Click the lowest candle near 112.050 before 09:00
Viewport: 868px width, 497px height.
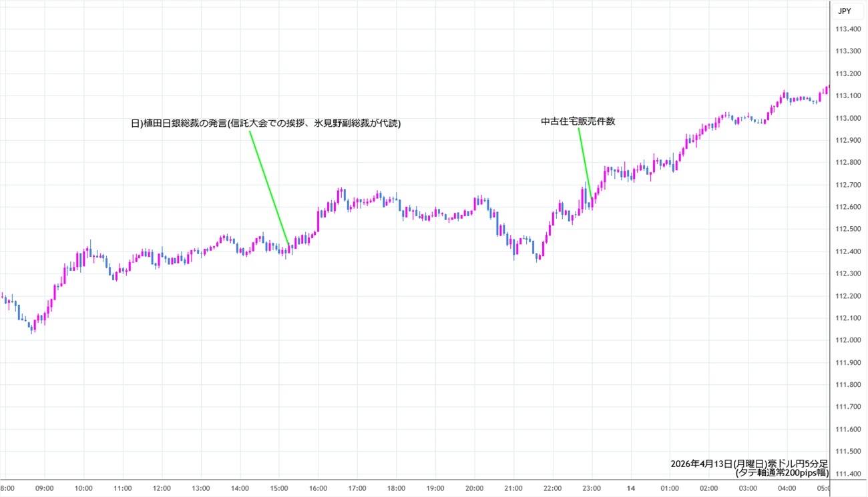[x=32, y=327]
